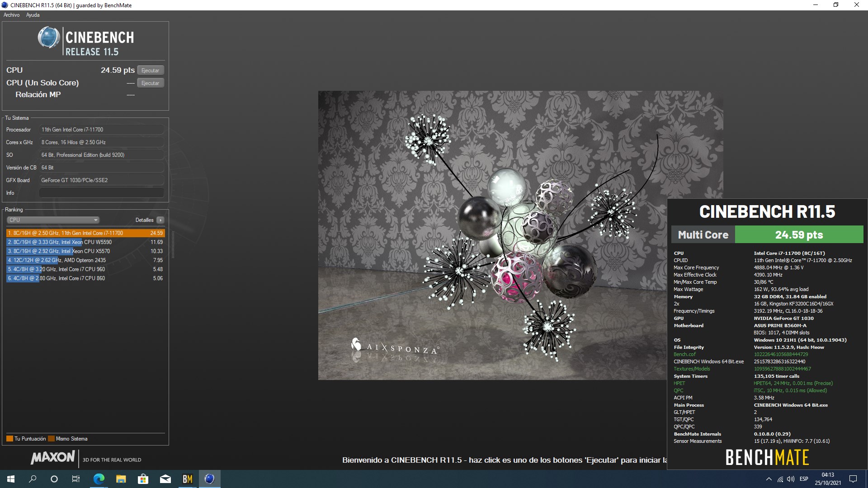Click the BenchMate 24.59 pts score bar
This screenshot has height=488, width=868.
tap(799, 235)
